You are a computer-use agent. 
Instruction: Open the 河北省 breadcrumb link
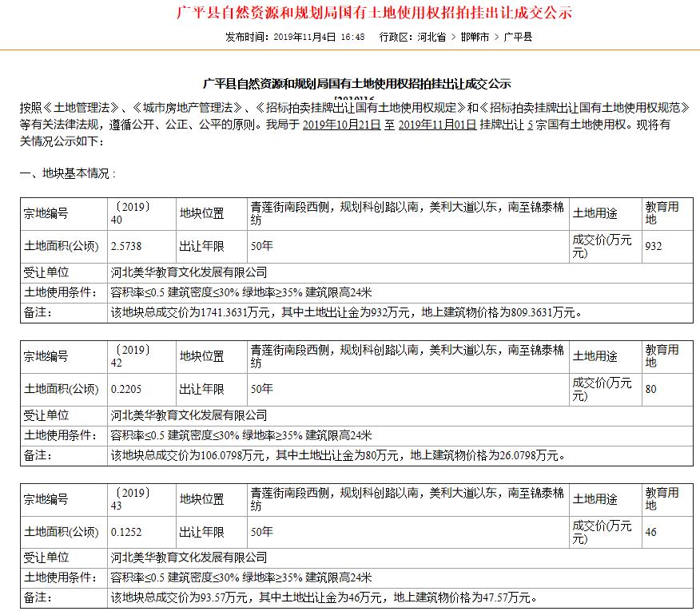[432, 37]
